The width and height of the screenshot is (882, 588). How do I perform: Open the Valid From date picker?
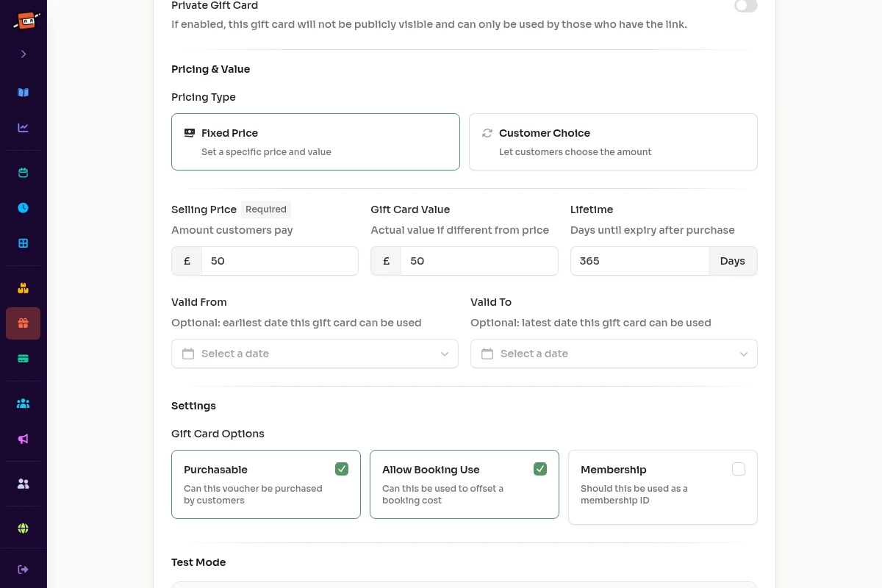(x=315, y=354)
